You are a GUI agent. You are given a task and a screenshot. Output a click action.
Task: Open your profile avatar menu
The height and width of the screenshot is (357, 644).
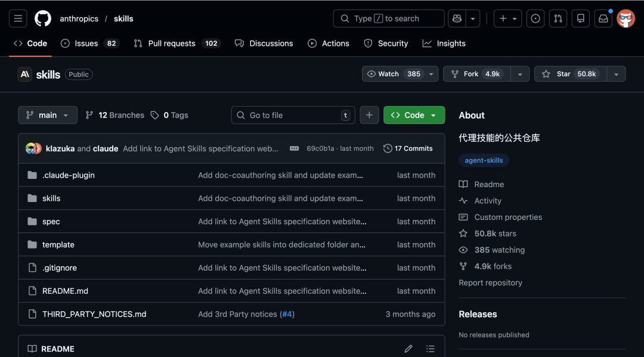(x=626, y=18)
